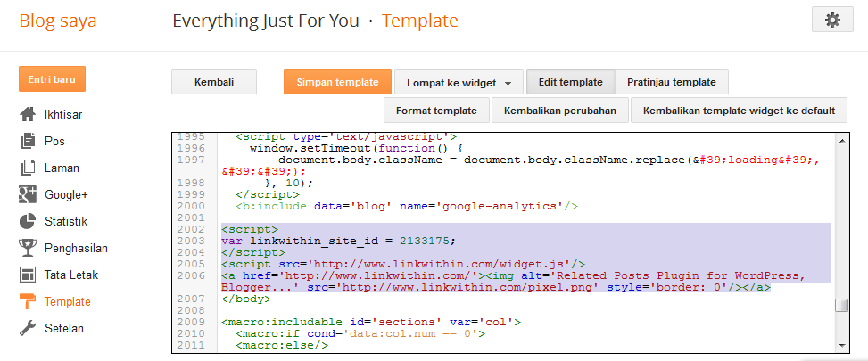Click the Penghasilan trophy icon

tap(28, 248)
